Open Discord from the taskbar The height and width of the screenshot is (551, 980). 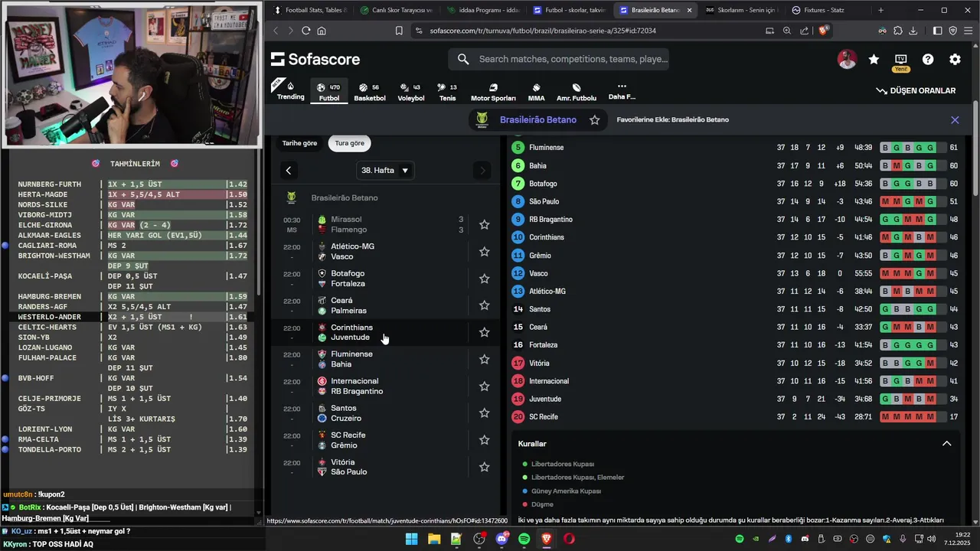click(x=501, y=539)
